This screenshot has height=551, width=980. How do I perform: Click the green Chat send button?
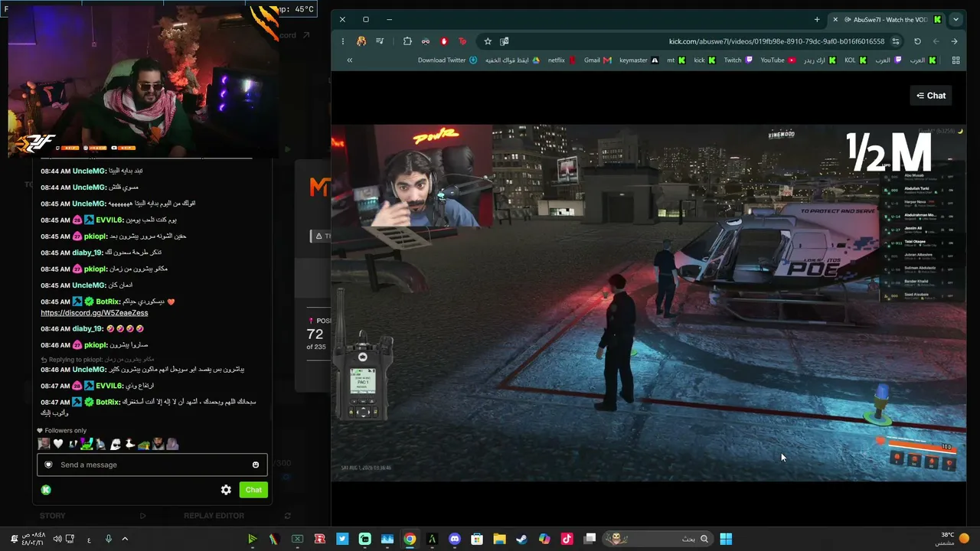pyautogui.click(x=253, y=490)
